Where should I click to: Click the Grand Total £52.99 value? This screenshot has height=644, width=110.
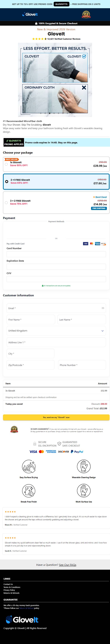[103, 408]
